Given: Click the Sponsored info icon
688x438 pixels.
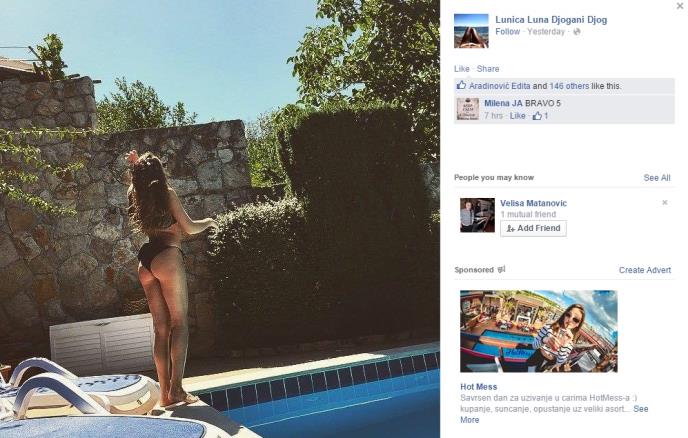Looking at the screenshot, I should pyautogui.click(x=501, y=269).
